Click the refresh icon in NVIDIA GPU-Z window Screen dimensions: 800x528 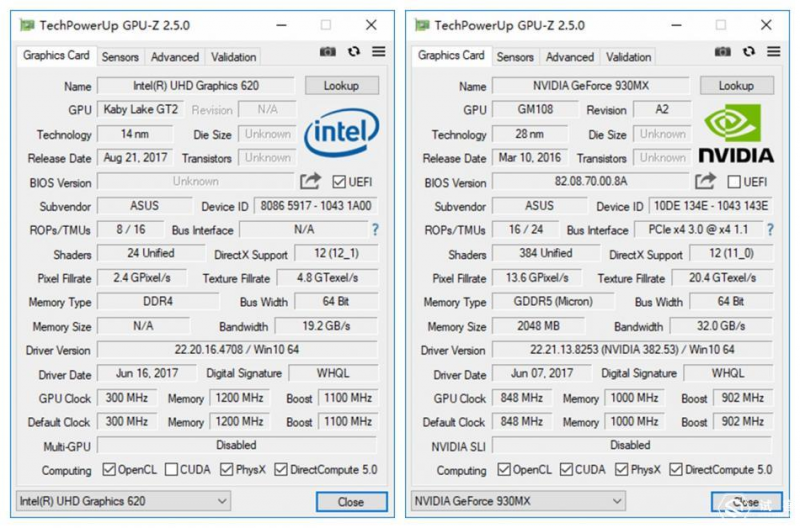pos(748,52)
